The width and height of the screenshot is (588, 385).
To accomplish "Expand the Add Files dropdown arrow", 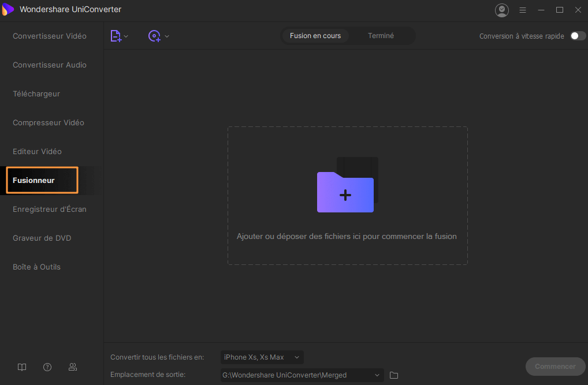I will pos(126,36).
